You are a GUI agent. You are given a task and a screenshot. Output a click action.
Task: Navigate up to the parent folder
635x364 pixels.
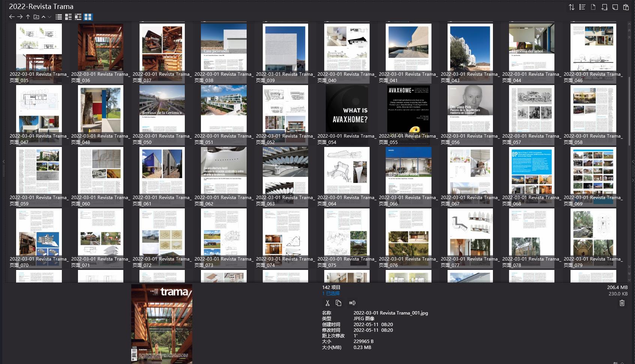[27, 17]
